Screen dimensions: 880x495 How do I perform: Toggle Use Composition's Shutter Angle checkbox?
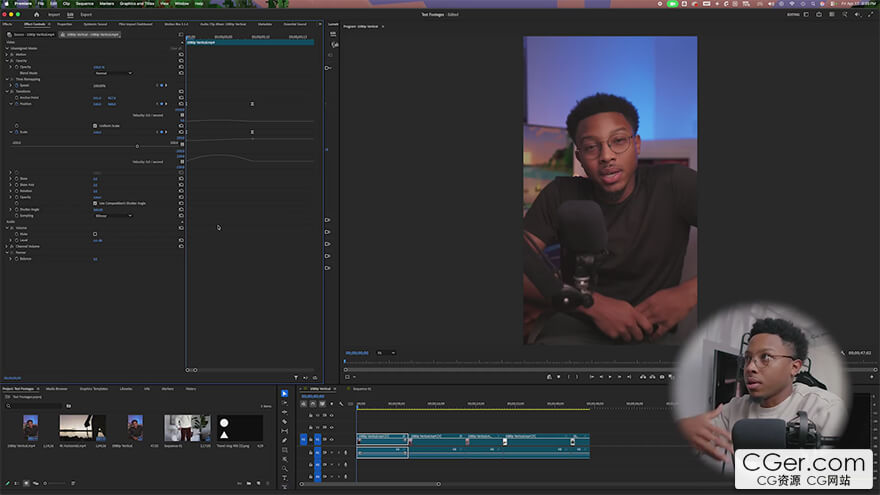[95, 203]
